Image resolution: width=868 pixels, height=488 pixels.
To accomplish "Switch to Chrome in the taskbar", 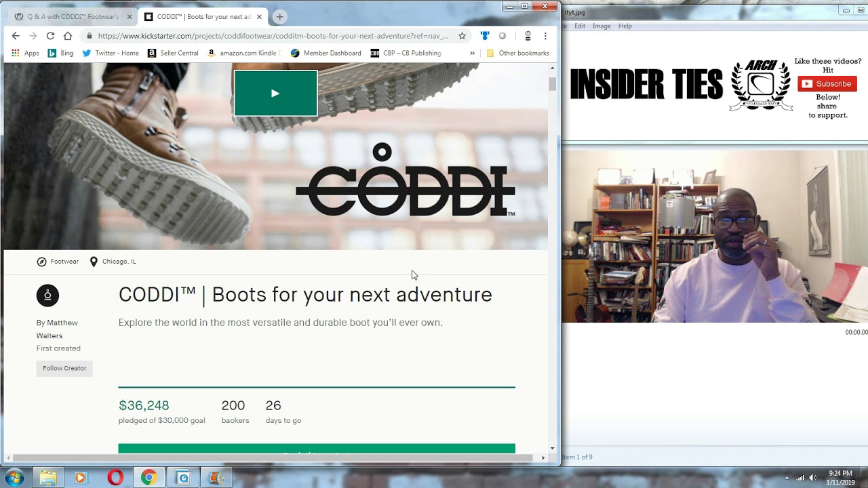I will tap(149, 478).
